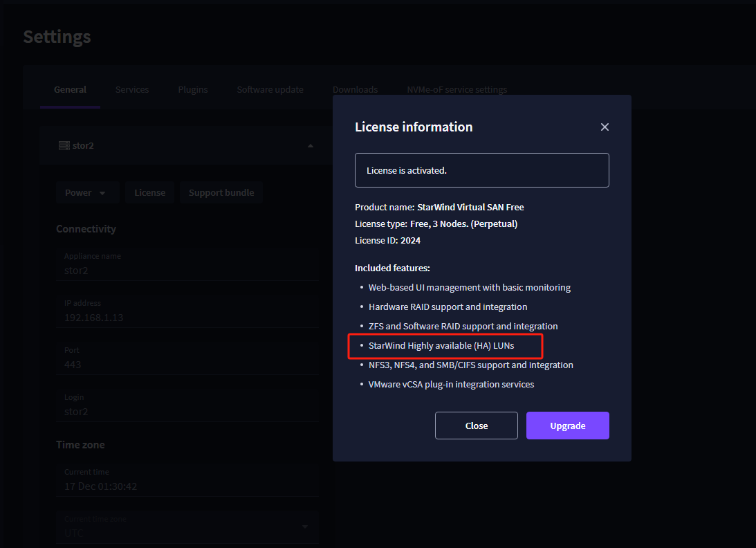This screenshot has width=756, height=548.
Task: Click 'StarWind Highly available (HA) LUNs' feature
Action: pyautogui.click(x=441, y=345)
